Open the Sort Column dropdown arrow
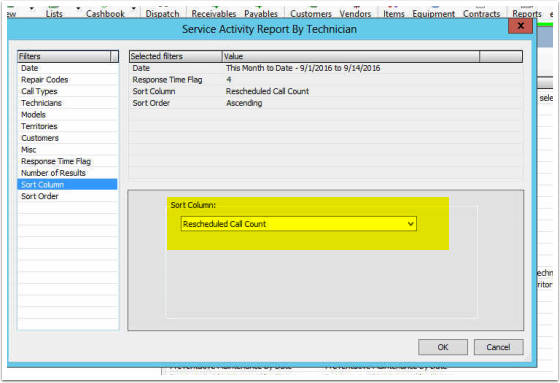Image resolution: width=560 pixels, height=383 pixels. 411,224
